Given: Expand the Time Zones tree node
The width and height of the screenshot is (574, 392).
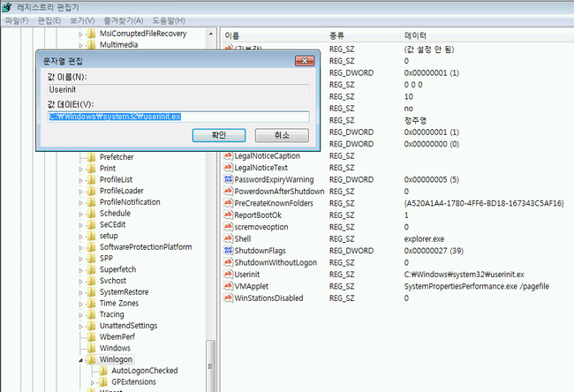Looking at the screenshot, I should [x=80, y=304].
